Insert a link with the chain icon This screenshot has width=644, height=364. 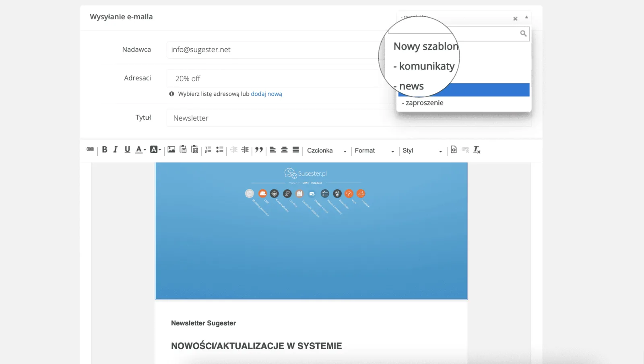point(90,150)
